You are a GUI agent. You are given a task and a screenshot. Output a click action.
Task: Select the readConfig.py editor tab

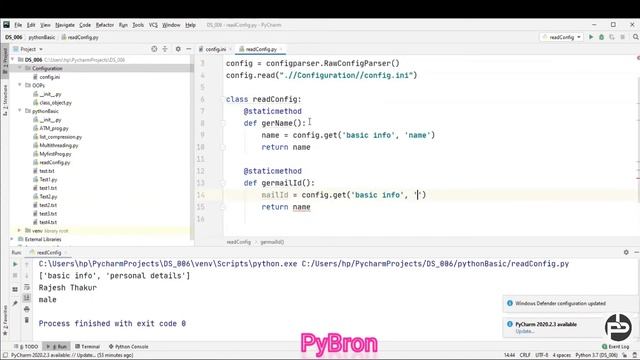tap(261, 49)
